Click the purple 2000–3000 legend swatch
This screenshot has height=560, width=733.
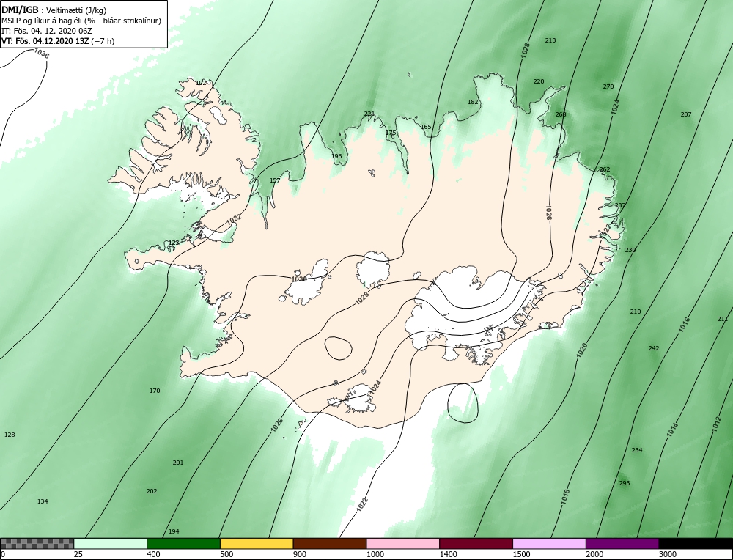point(622,544)
